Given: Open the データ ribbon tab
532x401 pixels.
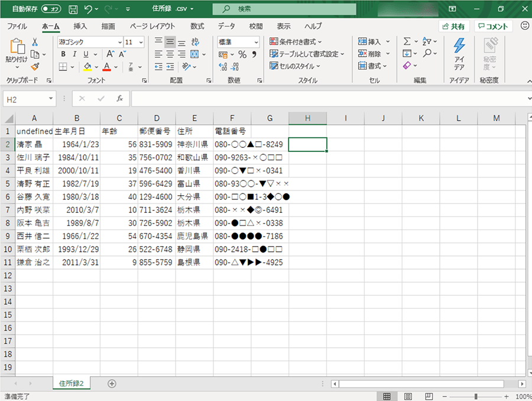Looking at the screenshot, I should 226,26.
